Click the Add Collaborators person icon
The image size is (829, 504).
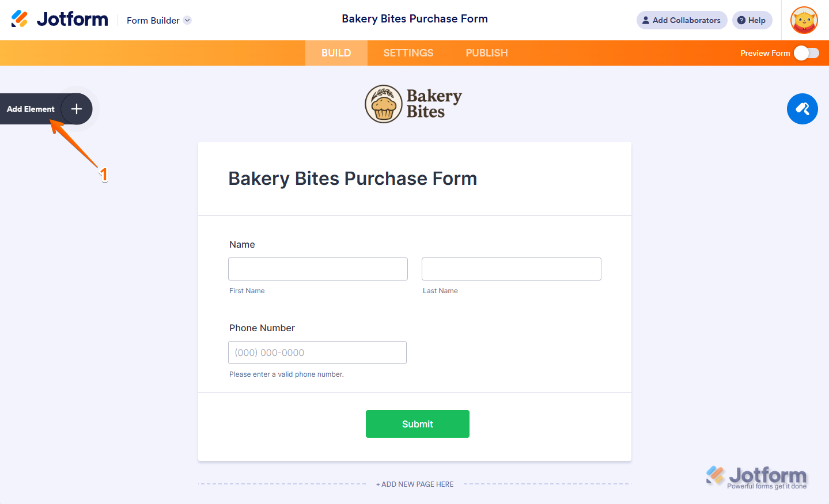646,20
